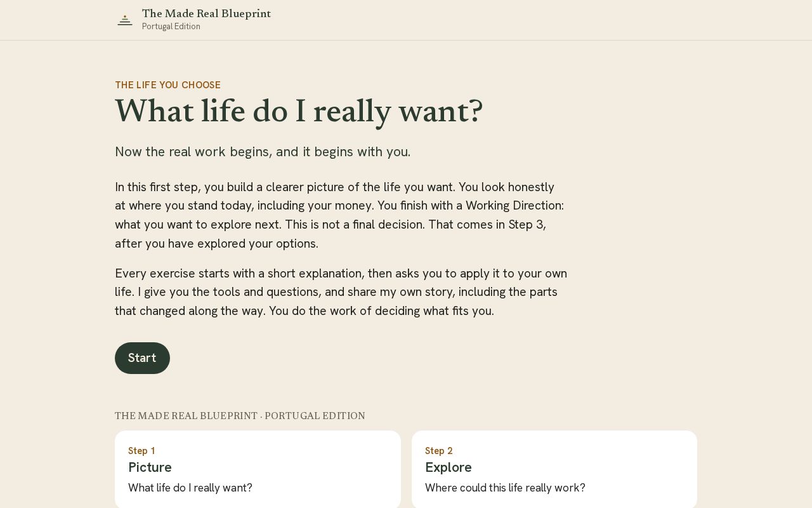
Task: Click the Blueprint Portugal Edition section label
Action: click(240, 416)
